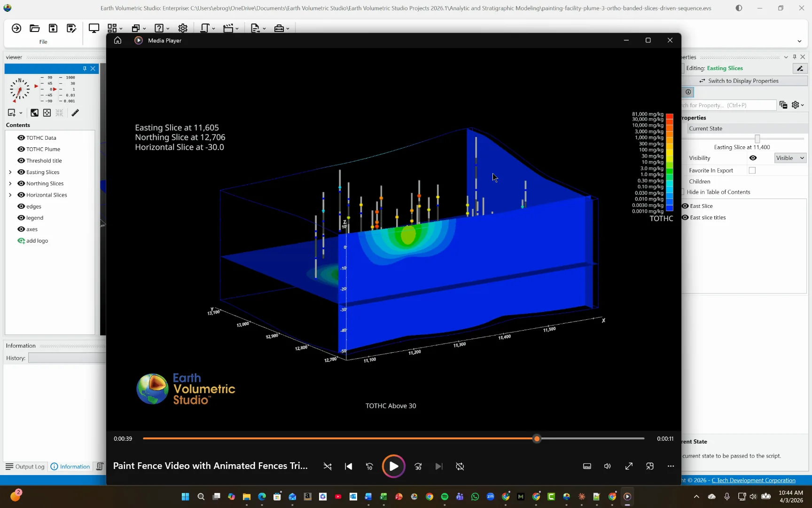
Task: Expand the EVS ribbon chevron
Action: [799, 41]
